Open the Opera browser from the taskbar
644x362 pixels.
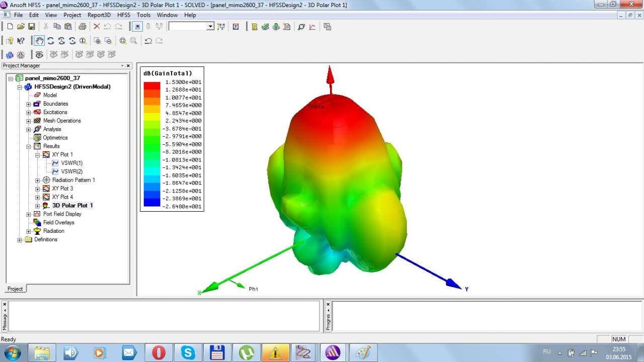pyautogui.click(x=158, y=352)
